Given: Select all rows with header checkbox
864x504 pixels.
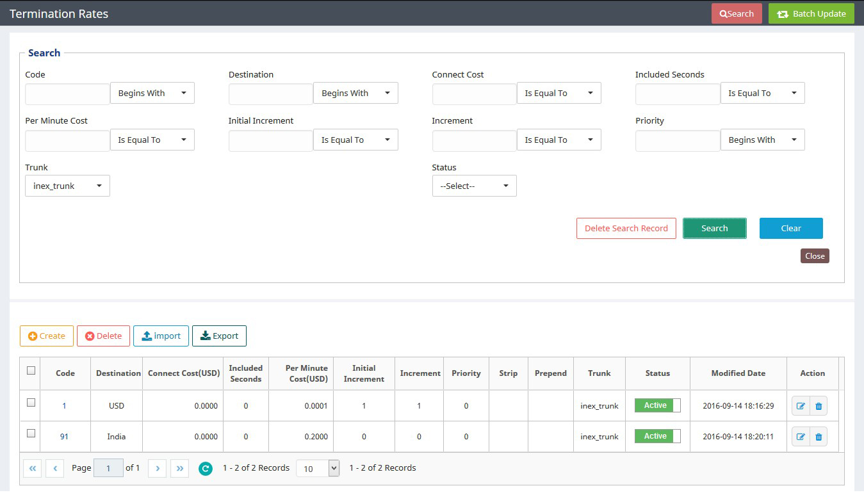Looking at the screenshot, I should click(31, 370).
